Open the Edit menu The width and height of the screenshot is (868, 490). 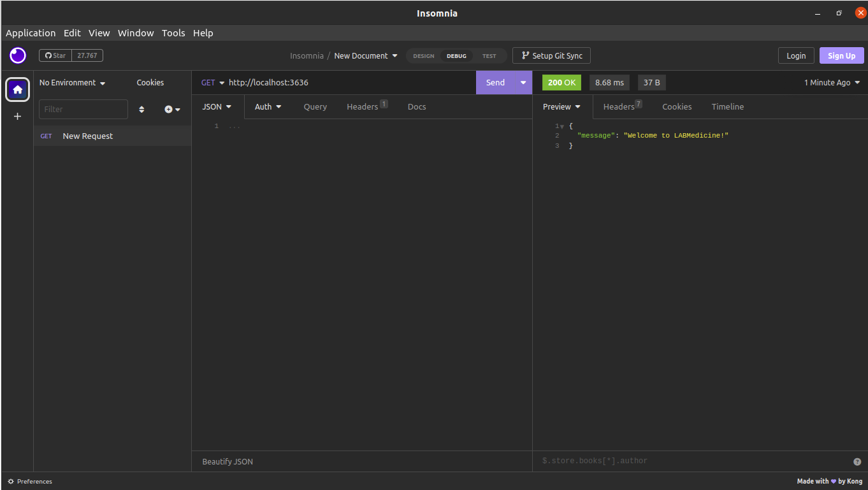(x=72, y=33)
